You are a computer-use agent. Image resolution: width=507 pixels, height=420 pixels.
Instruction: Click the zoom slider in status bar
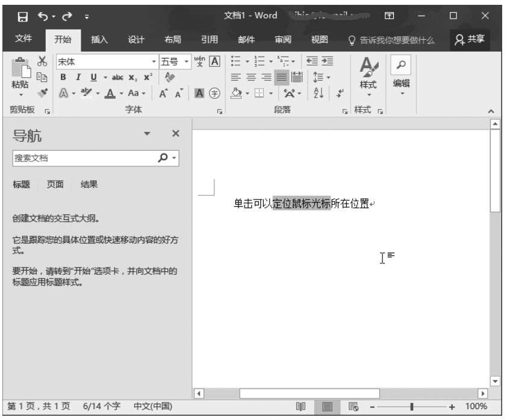pos(412,407)
